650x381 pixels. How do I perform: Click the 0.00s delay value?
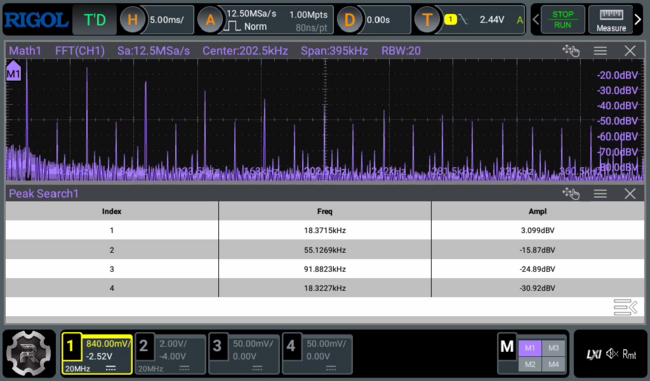378,20
